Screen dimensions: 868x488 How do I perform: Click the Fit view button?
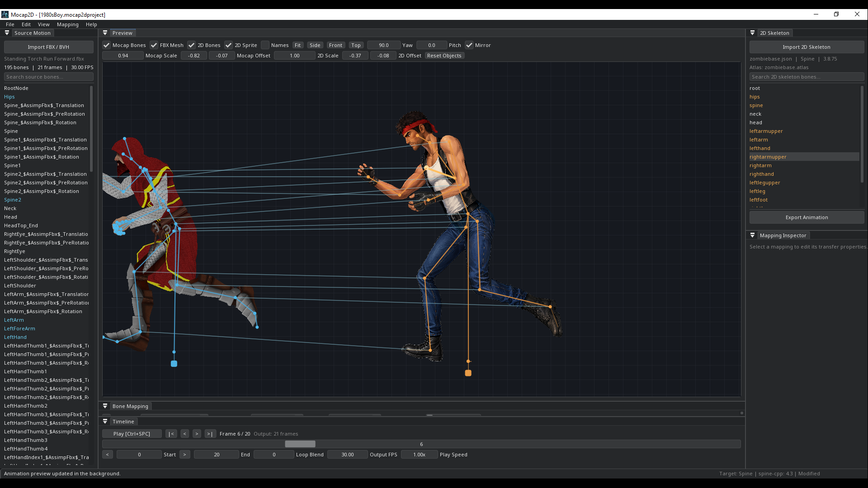pos(297,45)
